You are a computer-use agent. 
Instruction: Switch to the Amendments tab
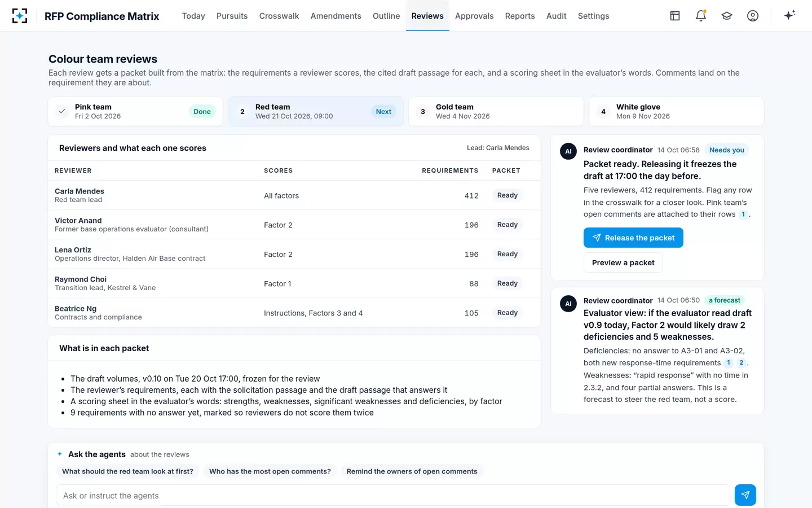(x=336, y=16)
